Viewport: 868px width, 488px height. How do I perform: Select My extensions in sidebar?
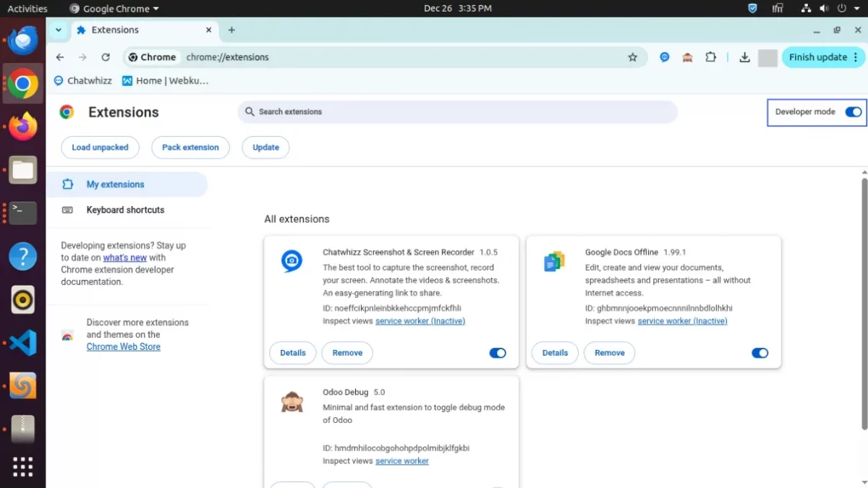coord(127,184)
